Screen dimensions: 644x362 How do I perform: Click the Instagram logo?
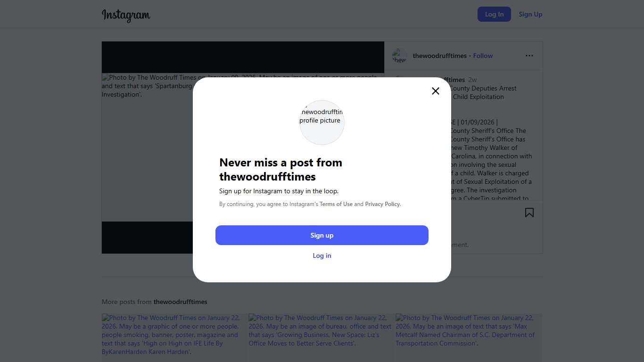pos(126,15)
